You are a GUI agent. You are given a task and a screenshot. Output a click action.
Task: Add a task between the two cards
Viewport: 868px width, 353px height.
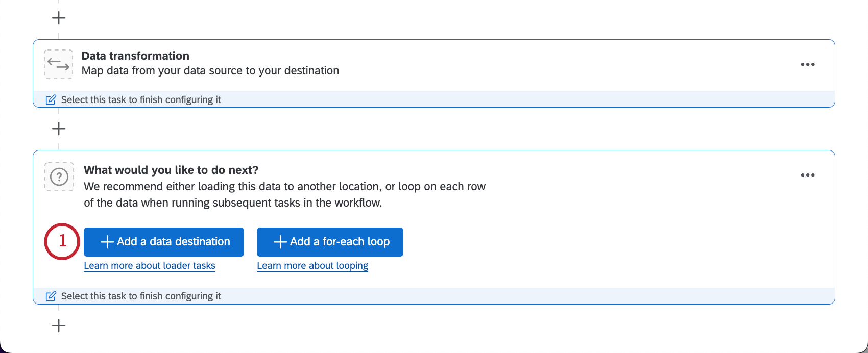pos(59,129)
